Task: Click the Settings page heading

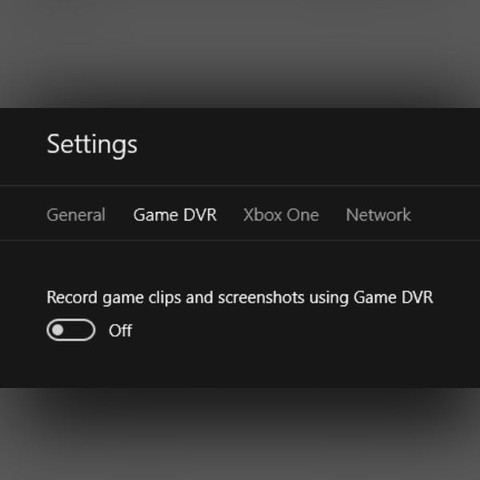Action: (x=92, y=145)
